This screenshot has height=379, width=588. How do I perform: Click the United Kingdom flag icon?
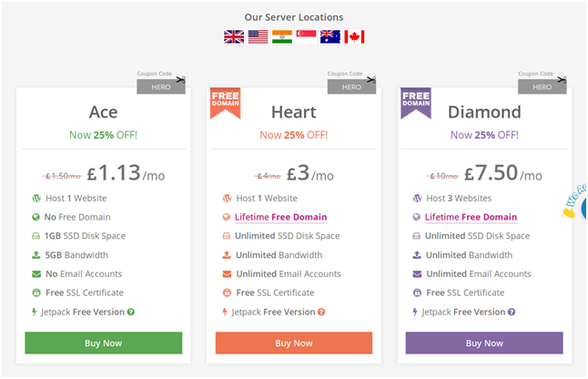pos(234,36)
